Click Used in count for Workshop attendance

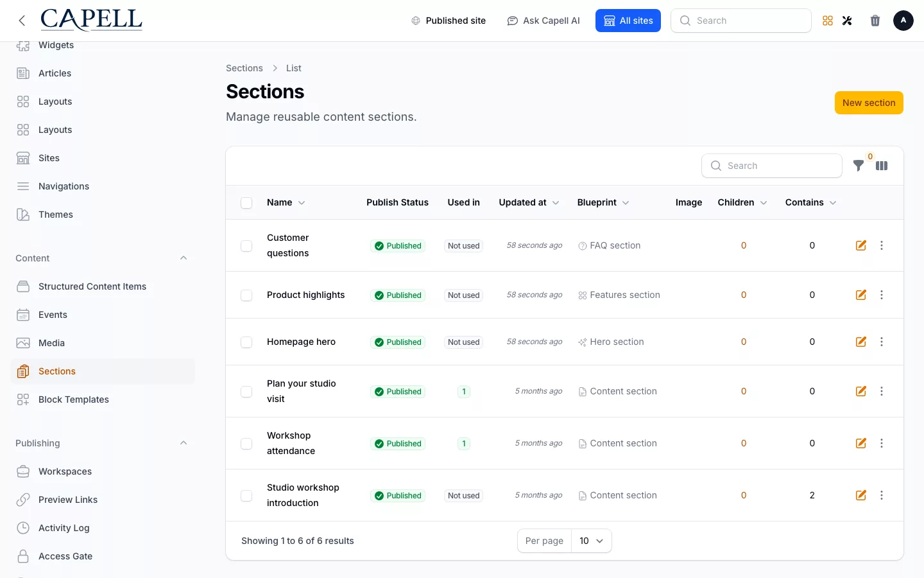(x=464, y=444)
